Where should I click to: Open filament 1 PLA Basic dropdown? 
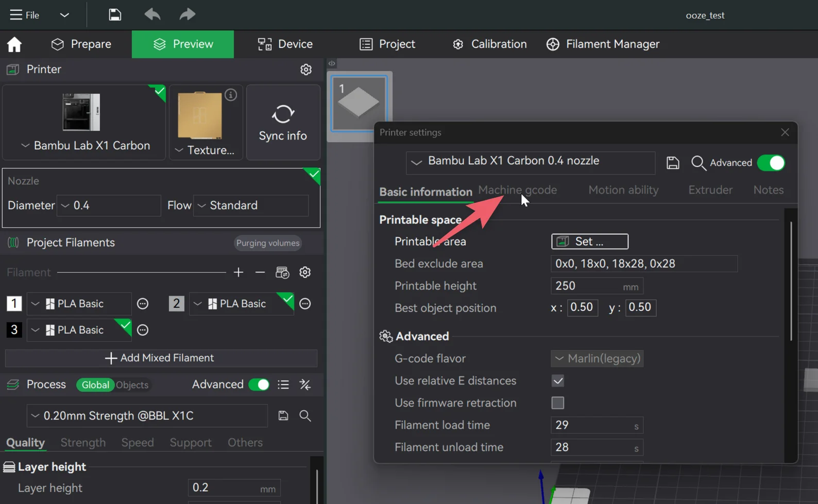click(x=79, y=304)
